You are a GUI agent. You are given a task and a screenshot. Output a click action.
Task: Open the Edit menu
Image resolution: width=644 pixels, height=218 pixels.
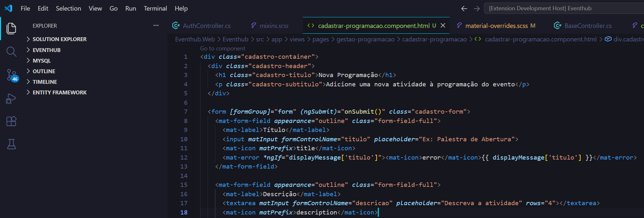pyautogui.click(x=43, y=9)
